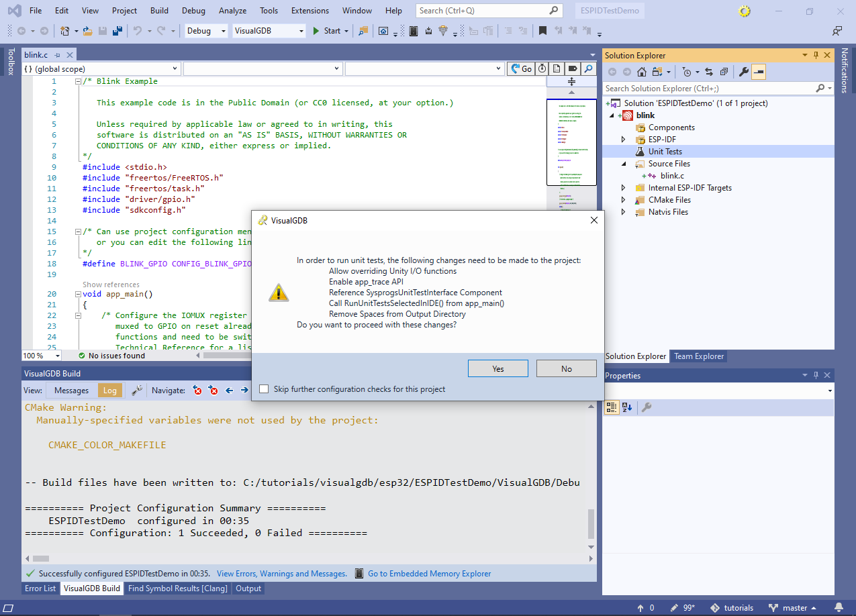
Task: Check Skip further configuration checks box
Action: [x=264, y=389]
